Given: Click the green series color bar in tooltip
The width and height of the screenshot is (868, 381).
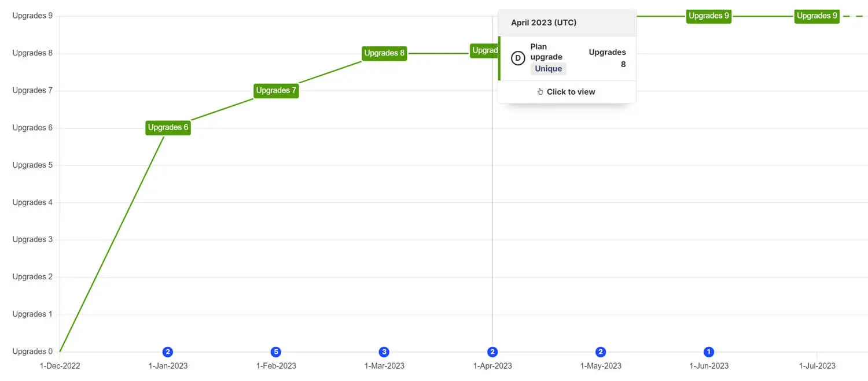Looking at the screenshot, I should [499, 58].
